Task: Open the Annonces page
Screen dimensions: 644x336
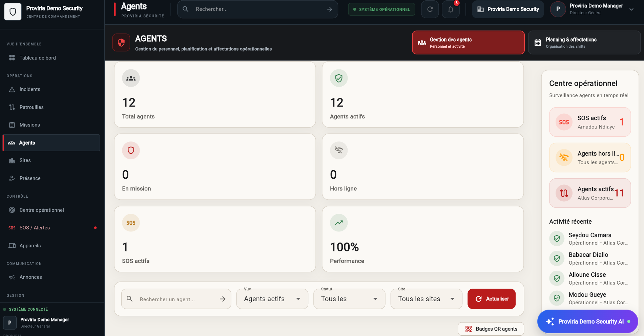Action: (51, 277)
